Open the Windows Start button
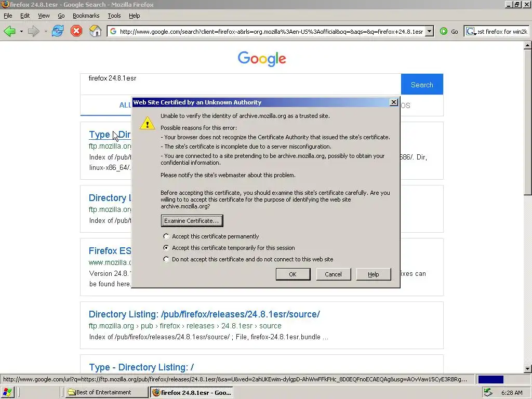The height and width of the screenshot is (399, 532). [7, 392]
